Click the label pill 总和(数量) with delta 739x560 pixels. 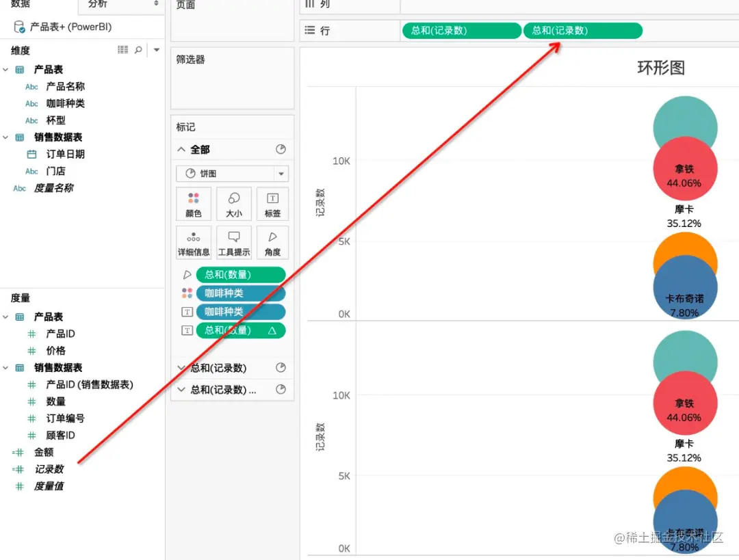point(241,331)
